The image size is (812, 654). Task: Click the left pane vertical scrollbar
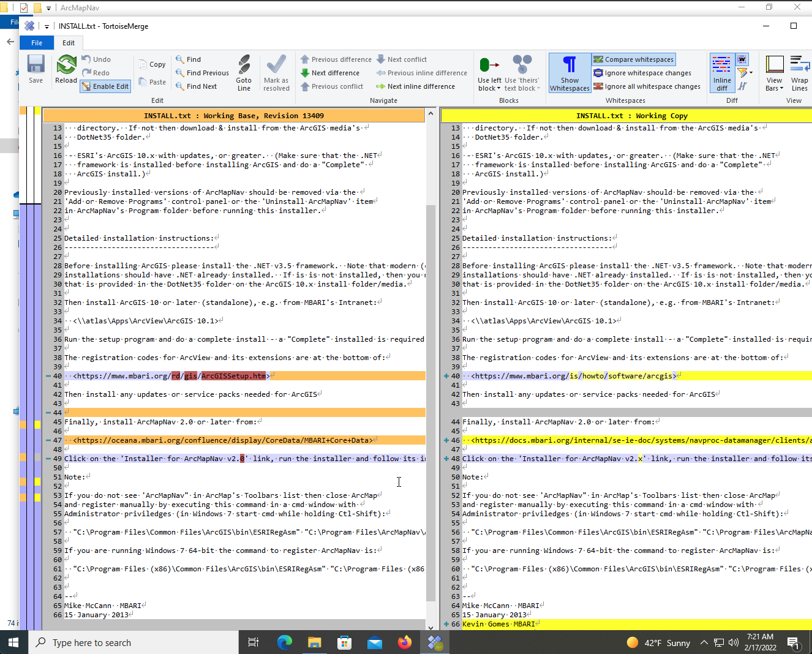coord(430,367)
